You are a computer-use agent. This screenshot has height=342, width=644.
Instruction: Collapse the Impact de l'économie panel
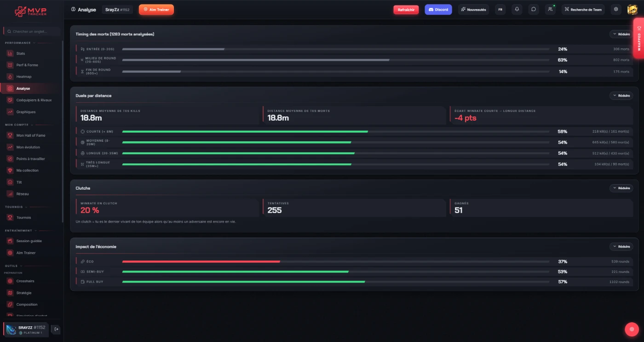621,247
